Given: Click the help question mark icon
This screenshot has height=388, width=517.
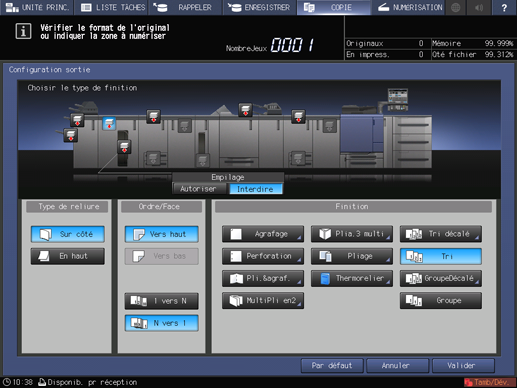Looking at the screenshot, I should [x=504, y=7].
